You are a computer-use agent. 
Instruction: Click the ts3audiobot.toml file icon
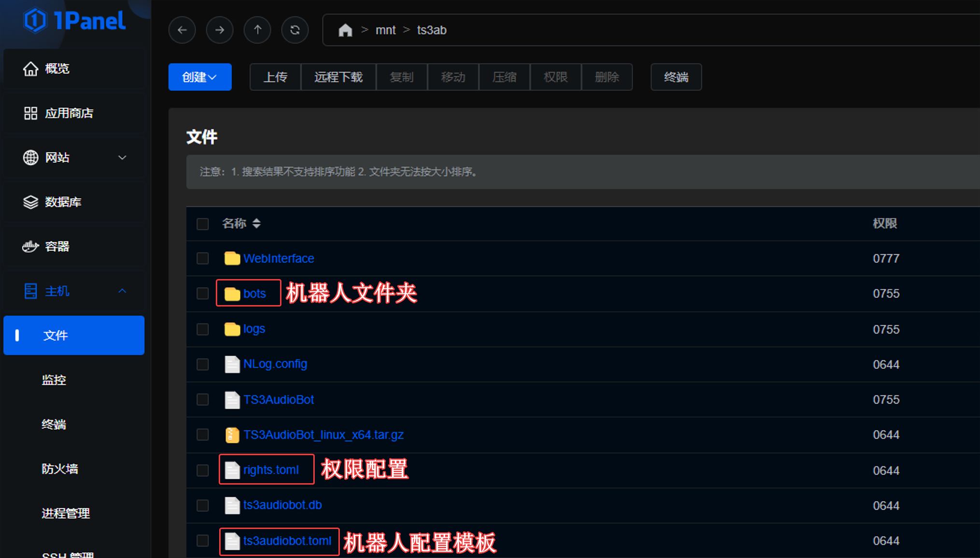click(232, 541)
